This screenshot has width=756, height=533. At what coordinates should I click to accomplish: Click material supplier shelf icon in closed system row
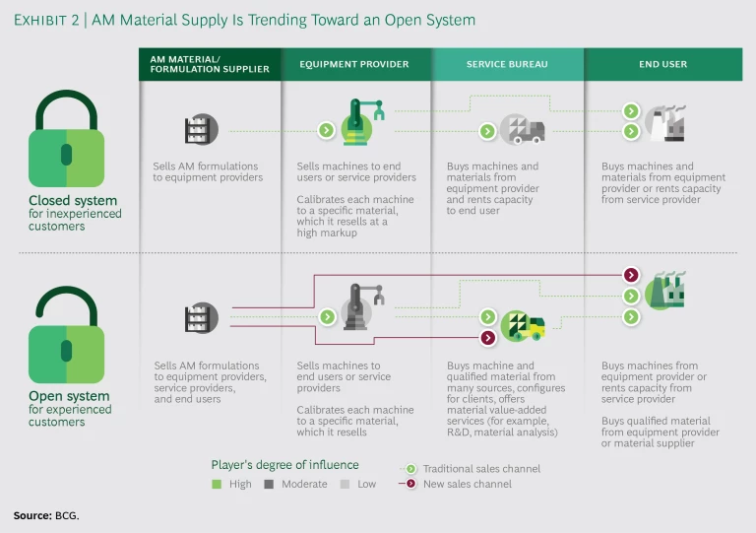coord(200,129)
